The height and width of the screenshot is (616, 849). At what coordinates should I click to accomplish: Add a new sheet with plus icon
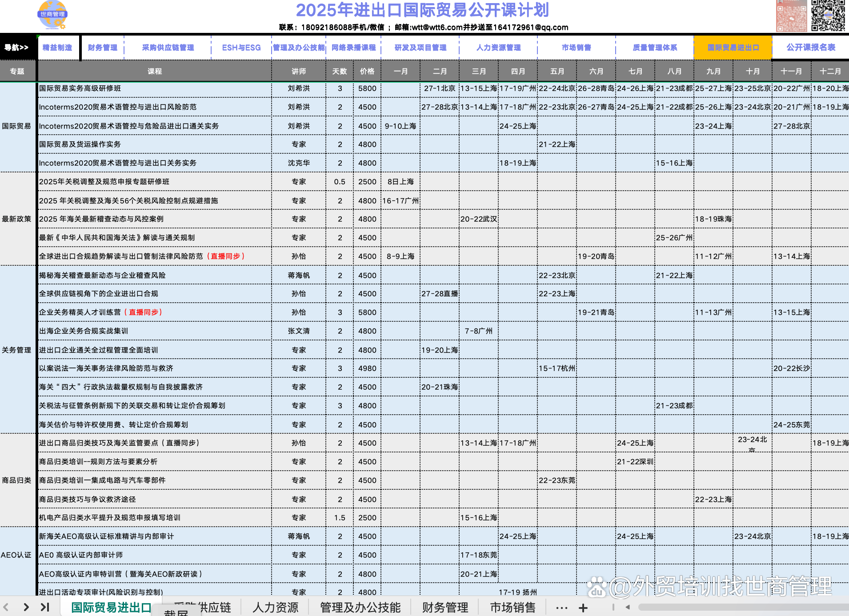(x=583, y=608)
